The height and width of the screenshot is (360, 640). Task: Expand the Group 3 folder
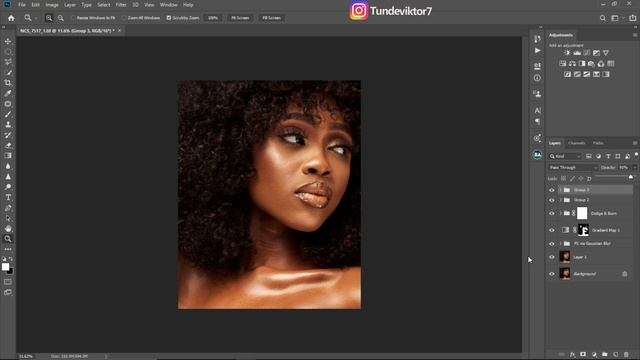click(x=560, y=190)
